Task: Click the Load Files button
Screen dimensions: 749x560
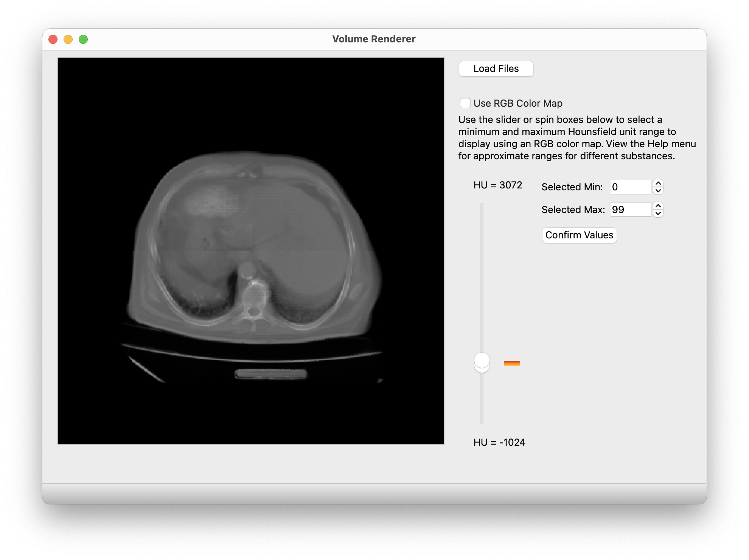Action: (x=496, y=69)
